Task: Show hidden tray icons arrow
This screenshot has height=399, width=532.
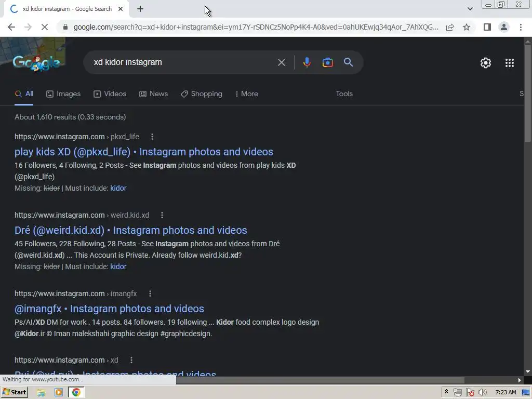Action: coord(446,392)
